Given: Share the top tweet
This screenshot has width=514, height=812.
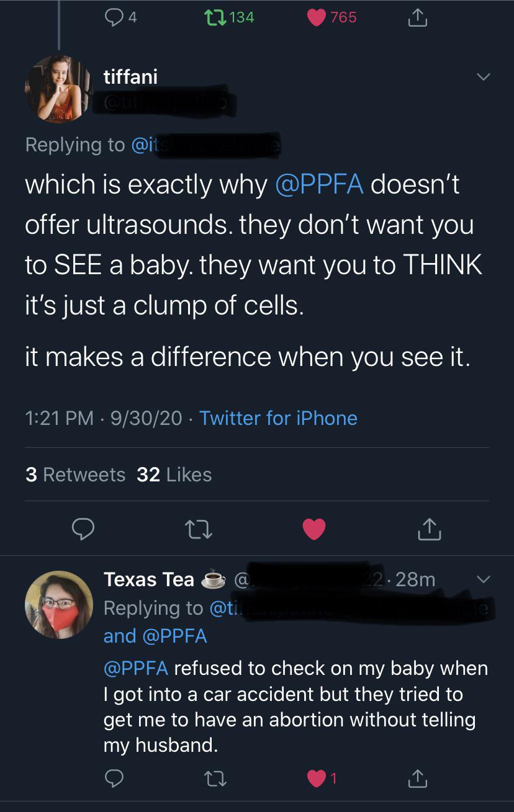Looking at the screenshot, I should pos(417,17).
